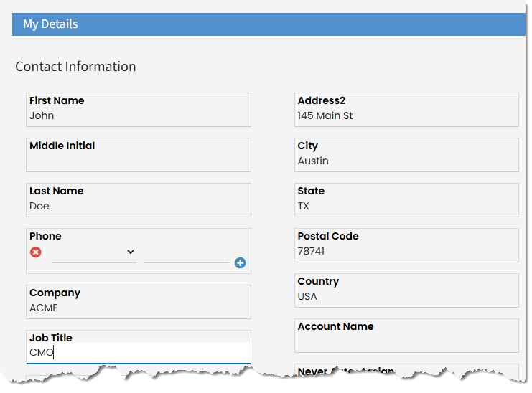Edit the State field containing TX
Screen dimensions: 532x393
pyautogui.click(x=406, y=200)
